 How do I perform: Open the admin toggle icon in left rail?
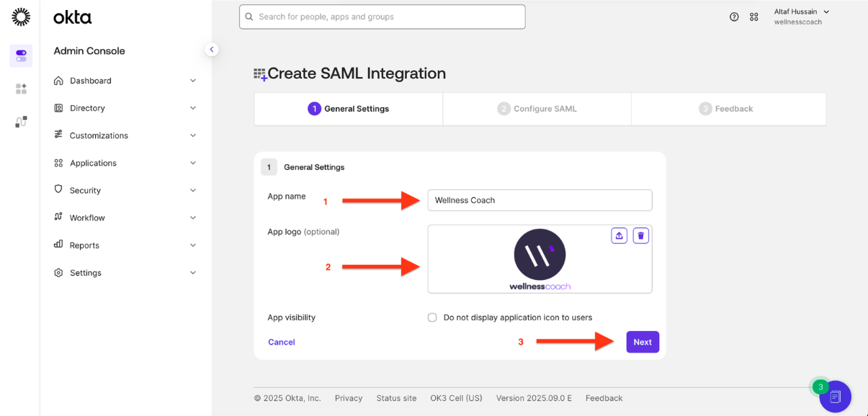tap(21, 55)
